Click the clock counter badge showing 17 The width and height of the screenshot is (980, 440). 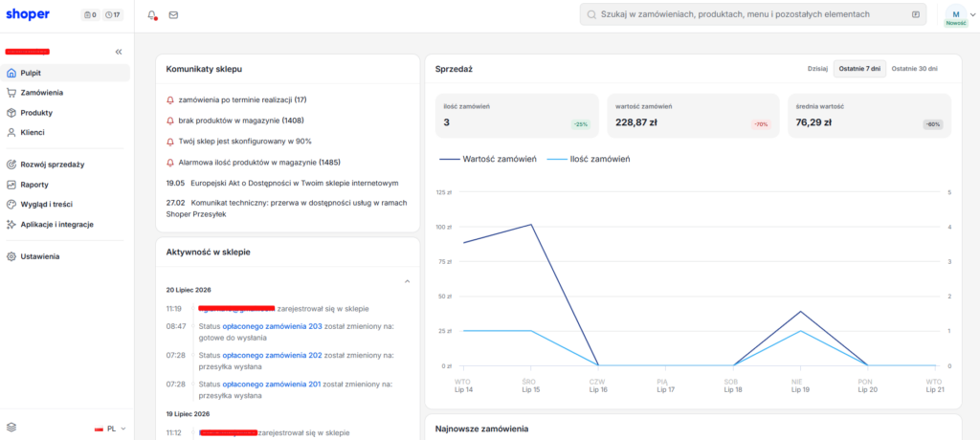113,15
